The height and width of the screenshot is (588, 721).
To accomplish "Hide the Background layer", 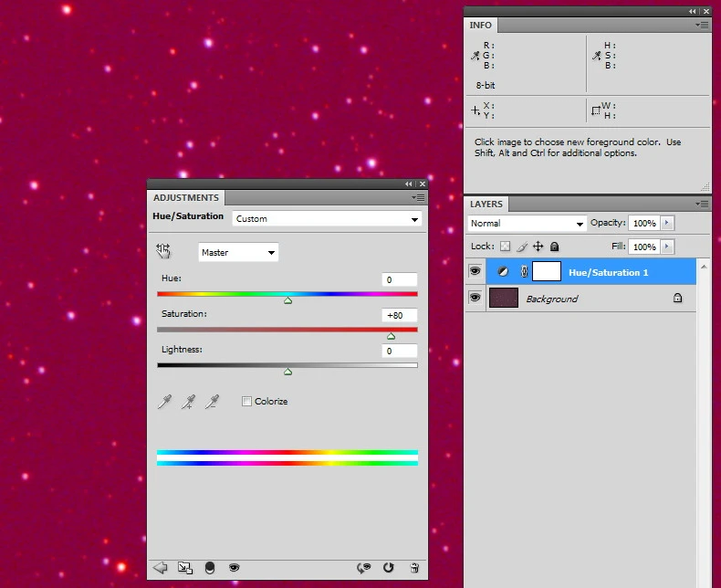I will click(x=475, y=299).
